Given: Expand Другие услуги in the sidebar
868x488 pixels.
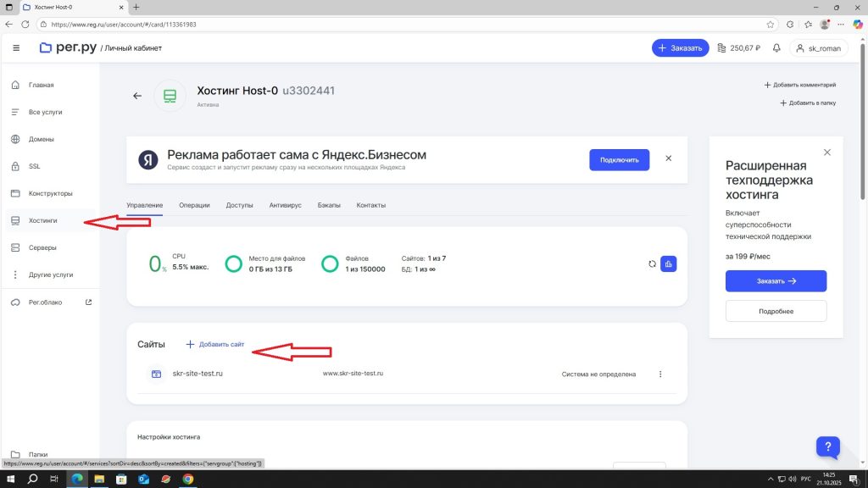Looking at the screenshot, I should [x=50, y=274].
